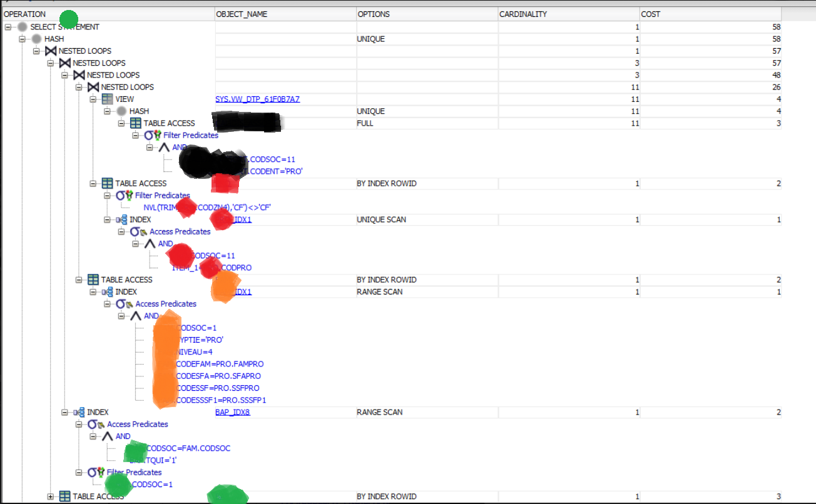Collapse the INDEX RANGE SCAN cost 1 node
The height and width of the screenshot is (504, 816).
(93, 292)
